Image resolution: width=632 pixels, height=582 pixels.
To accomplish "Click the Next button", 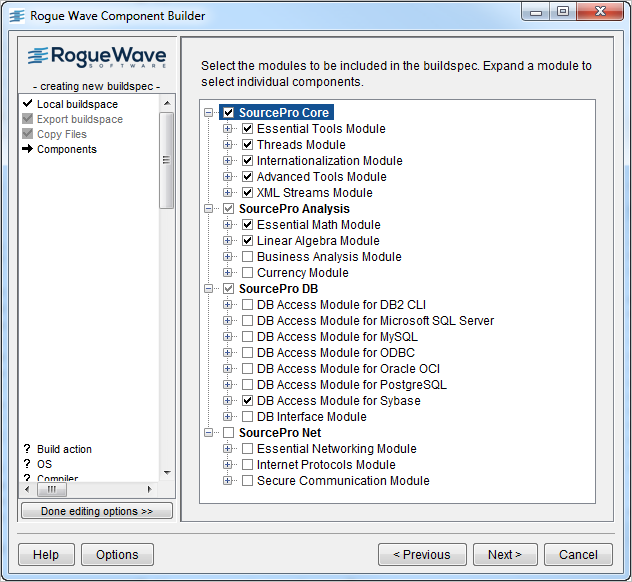I will 505,555.
